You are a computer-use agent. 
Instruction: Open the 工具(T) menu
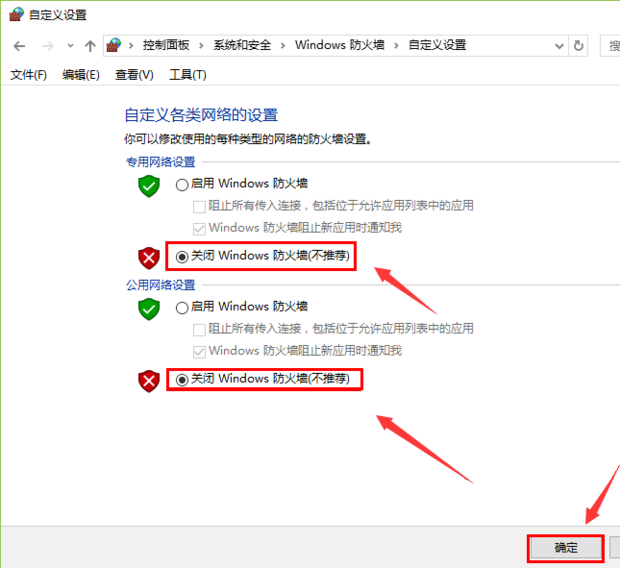pos(188,75)
